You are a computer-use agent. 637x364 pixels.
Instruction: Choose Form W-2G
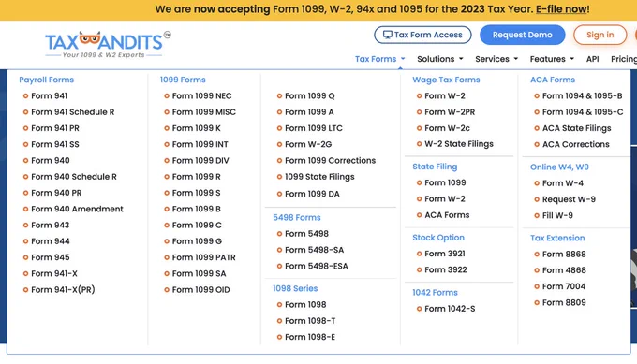click(x=308, y=144)
